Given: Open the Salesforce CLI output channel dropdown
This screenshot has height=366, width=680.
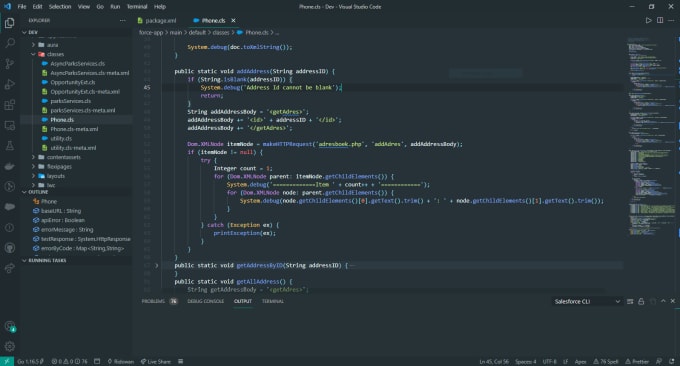Looking at the screenshot, I should tap(587, 301).
